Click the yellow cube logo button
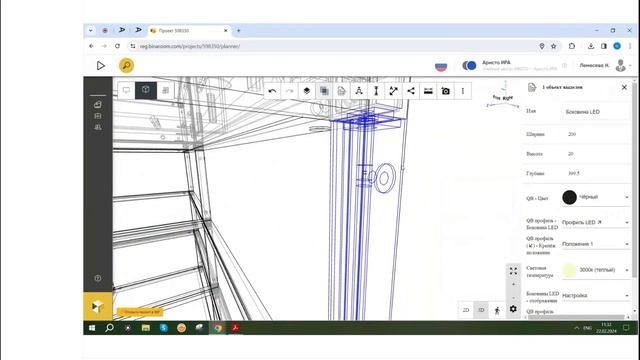Screen dimensions: 640x360 pyautogui.click(x=98, y=306)
